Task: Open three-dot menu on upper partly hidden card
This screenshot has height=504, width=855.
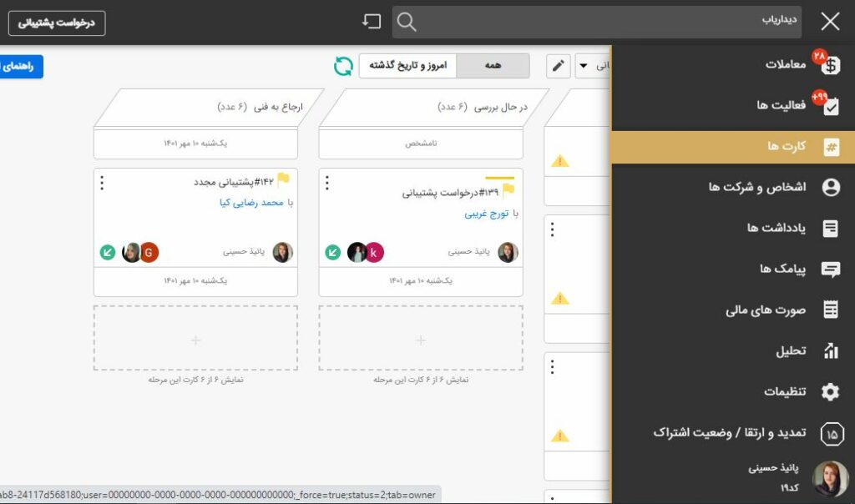Action: pos(553,229)
